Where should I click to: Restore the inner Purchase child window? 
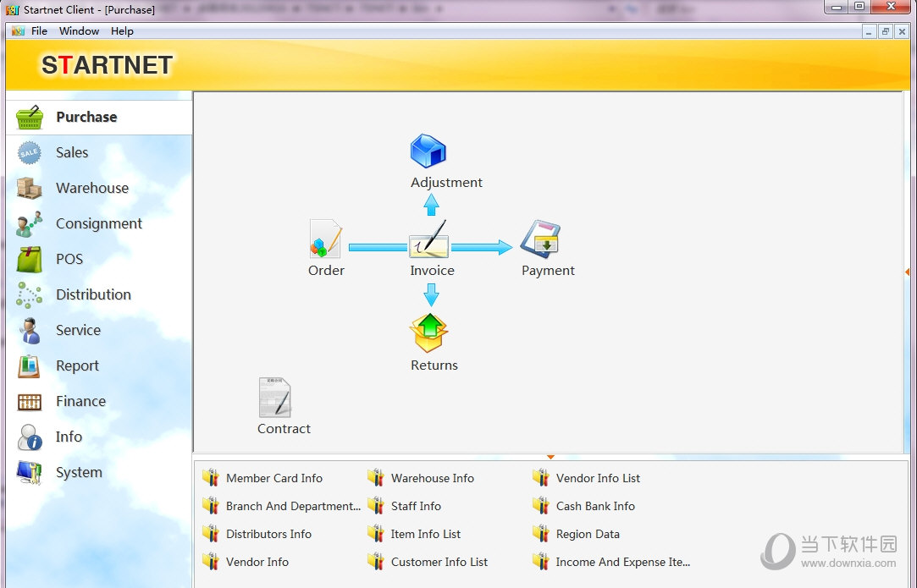pos(886,31)
